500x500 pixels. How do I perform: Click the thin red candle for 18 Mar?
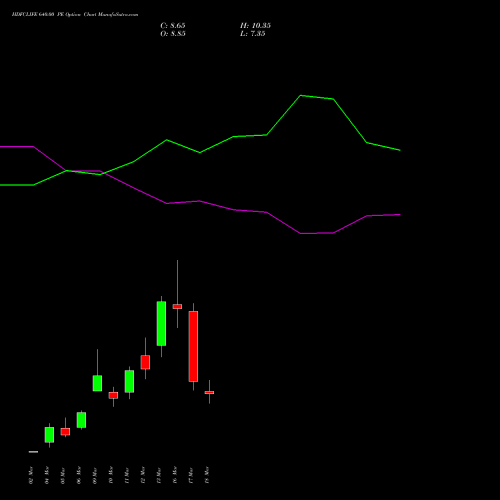pos(209,393)
